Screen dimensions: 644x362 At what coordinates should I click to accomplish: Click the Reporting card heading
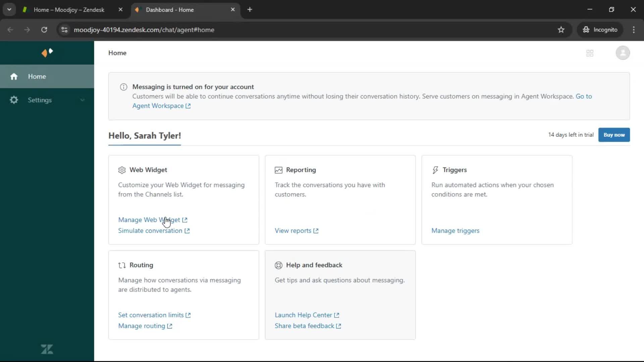point(301,170)
